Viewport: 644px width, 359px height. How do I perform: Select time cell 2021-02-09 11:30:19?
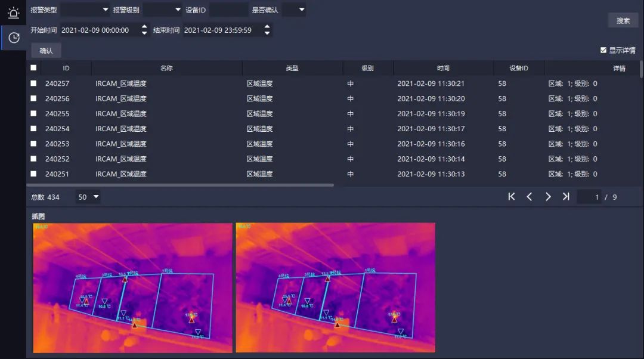point(431,113)
